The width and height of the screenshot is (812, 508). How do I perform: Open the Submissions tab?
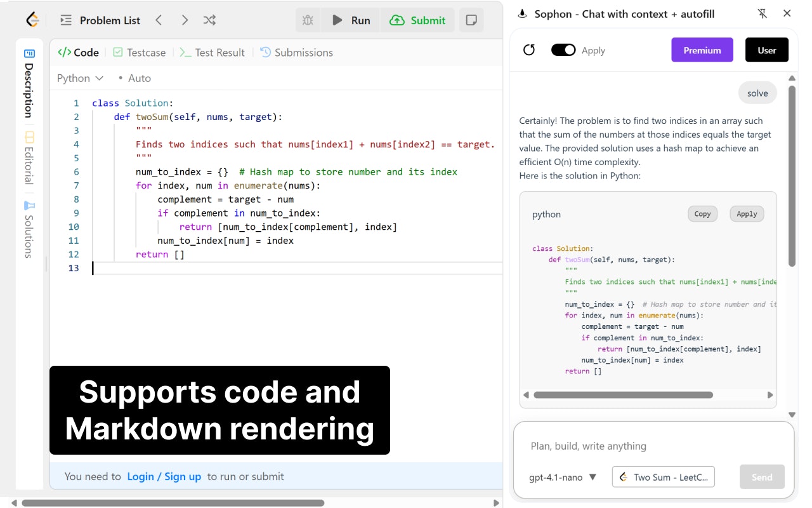296,53
